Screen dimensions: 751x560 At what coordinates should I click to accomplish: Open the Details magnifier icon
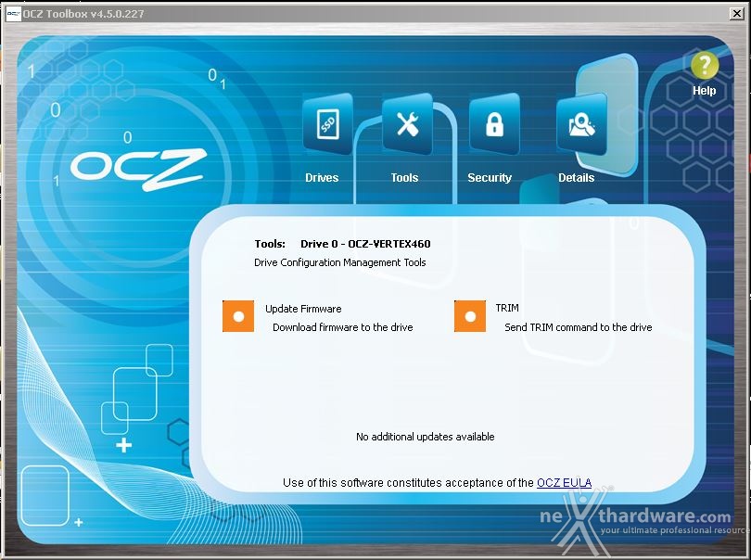click(581, 125)
